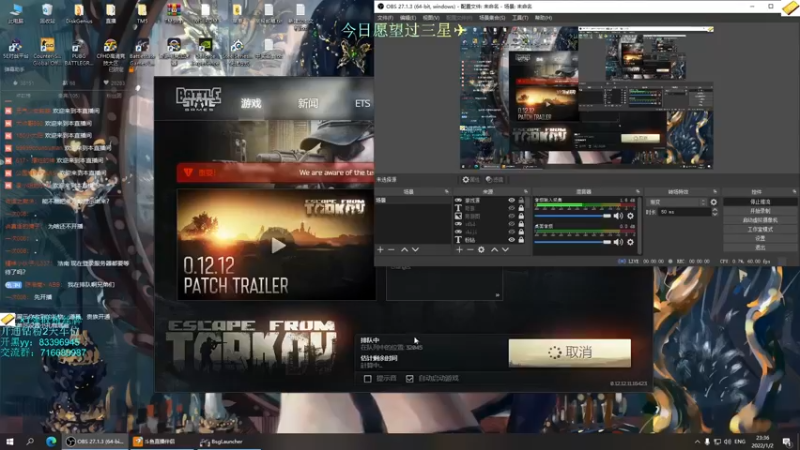The image size is (800, 450).
Task: Pop out the Controls dock panel
Action: pyautogui.click(x=794, y=192)
